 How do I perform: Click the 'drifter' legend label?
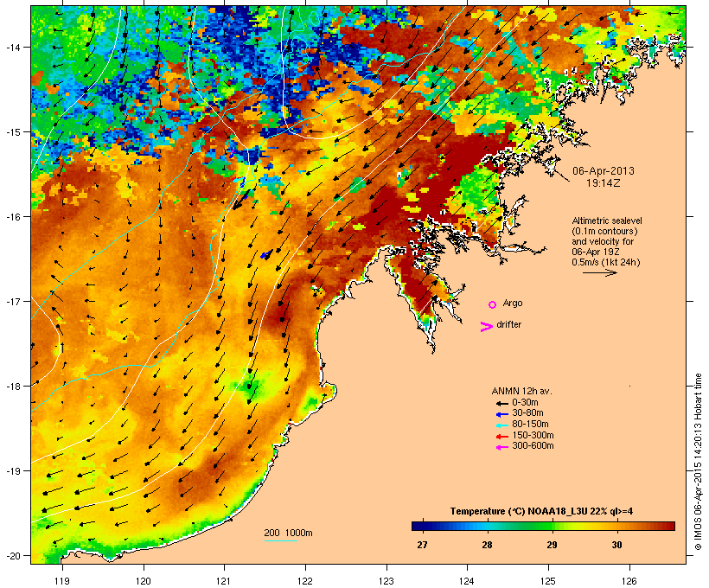point(508,324)
